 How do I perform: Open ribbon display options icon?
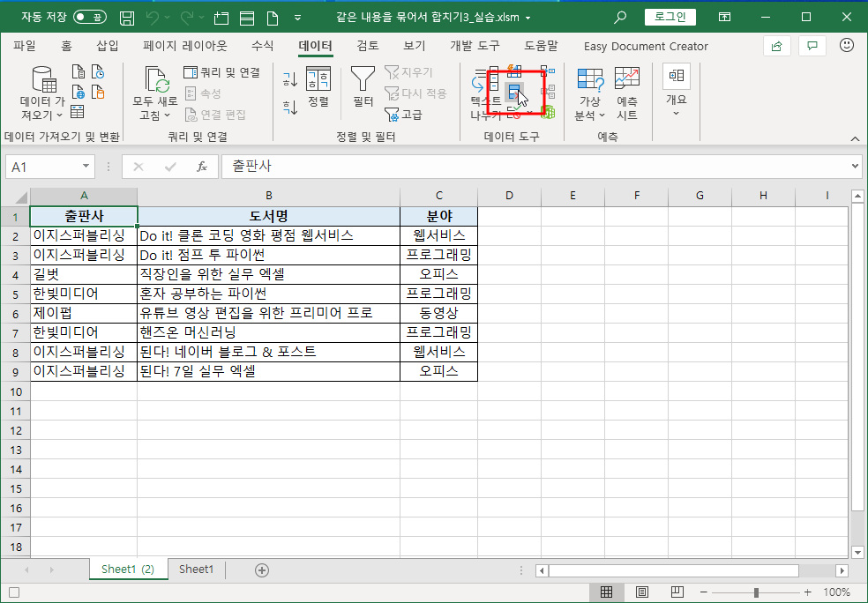pos(724,17)
